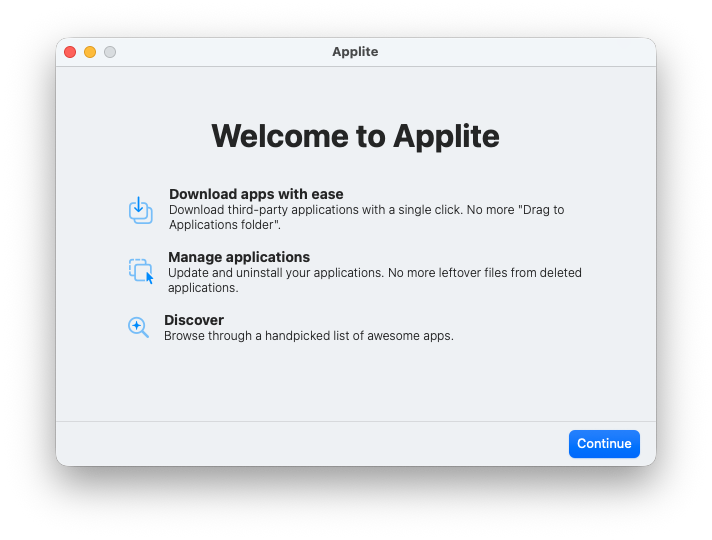Click the "Download third-party applications" description
Screen dimensions: 712x540
point(366,217)
